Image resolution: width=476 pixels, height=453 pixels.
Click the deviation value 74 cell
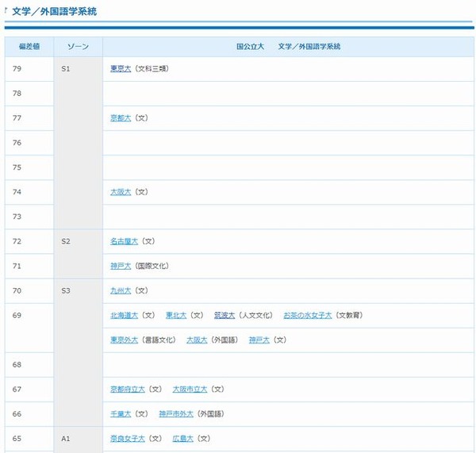click(x=29, y=192)
